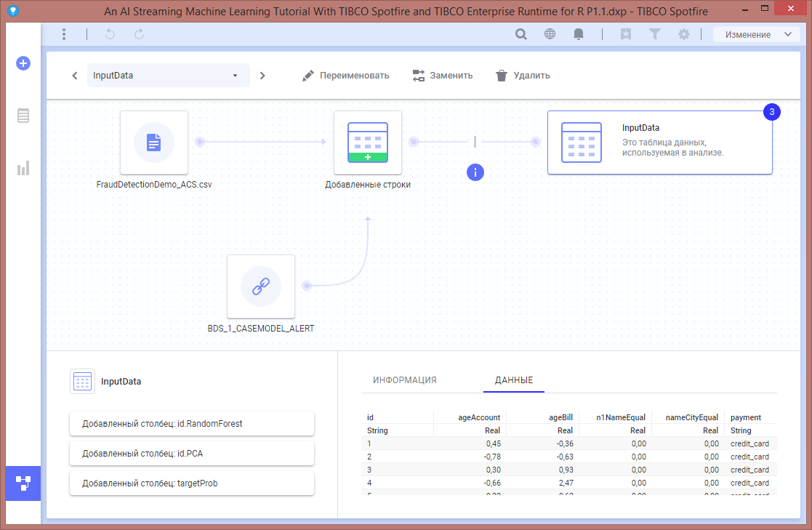The width and height of the screenshot is (812, 530).
Task: Click the blue info circle on connector
Action: 475,172
